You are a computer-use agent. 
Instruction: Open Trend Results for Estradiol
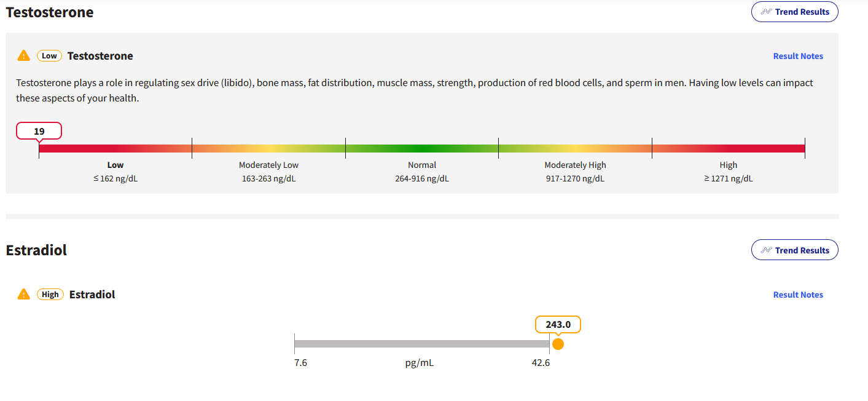[794, 250]
